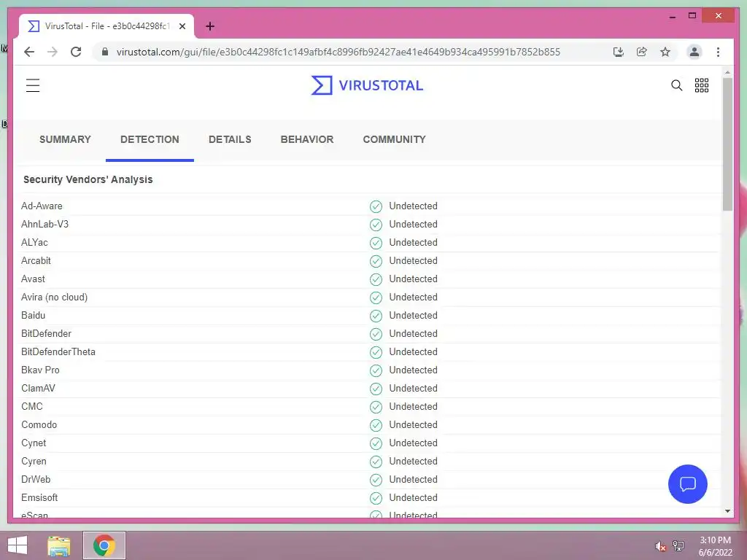Open the VirusTotal search icon

pos(676,85)
